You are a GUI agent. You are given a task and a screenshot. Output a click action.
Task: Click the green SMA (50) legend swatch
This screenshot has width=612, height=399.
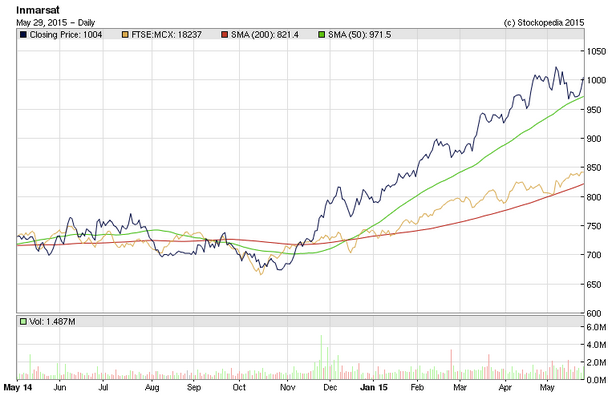pos(322,35)
